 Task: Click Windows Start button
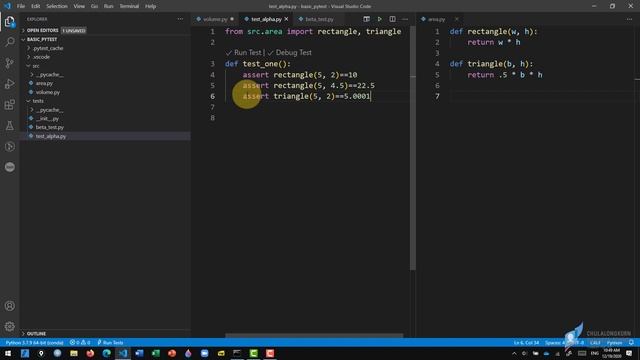(8, 353)
